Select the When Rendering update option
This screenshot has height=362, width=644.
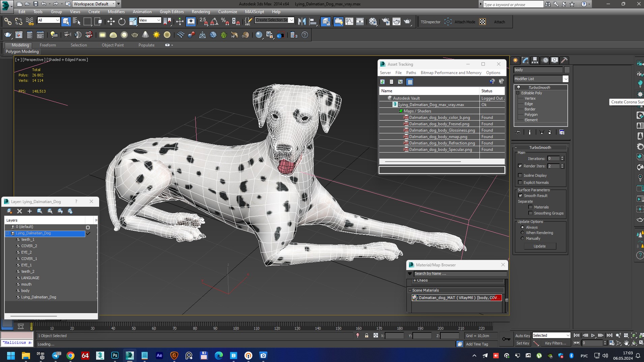(522, 233)
